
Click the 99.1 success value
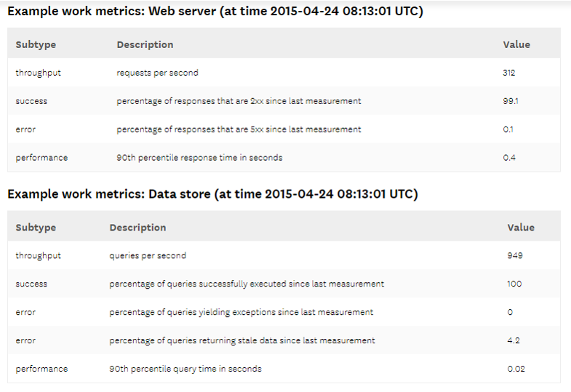511,101
